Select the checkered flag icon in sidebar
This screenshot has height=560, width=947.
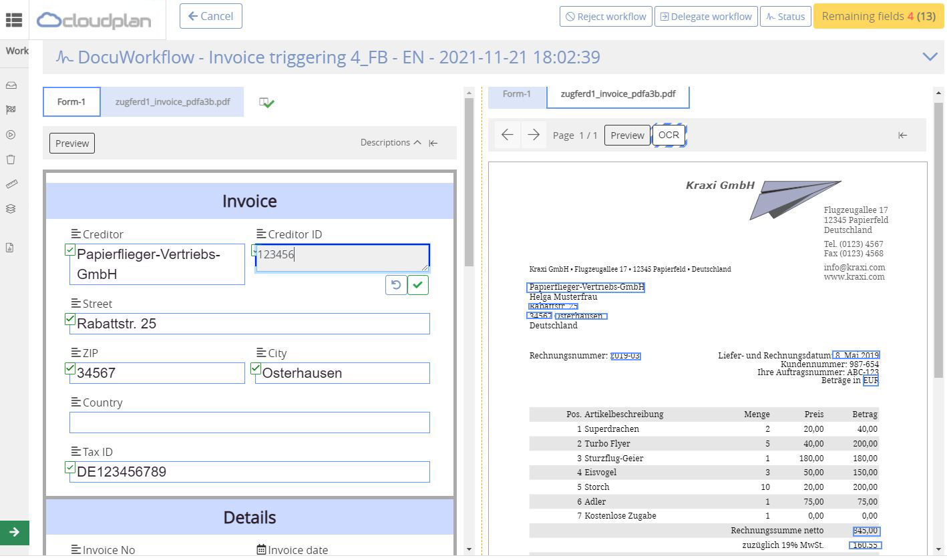(x=15, y=109)
